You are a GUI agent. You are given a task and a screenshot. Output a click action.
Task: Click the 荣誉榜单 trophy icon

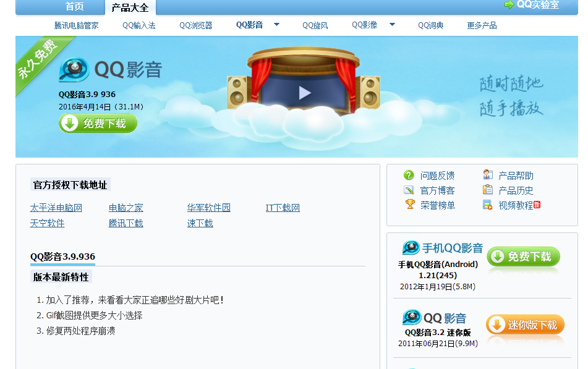pos(409,205)
